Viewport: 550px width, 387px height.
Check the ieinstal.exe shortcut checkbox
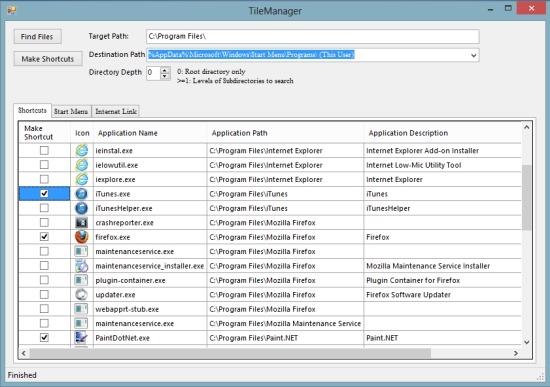[44, 151]
